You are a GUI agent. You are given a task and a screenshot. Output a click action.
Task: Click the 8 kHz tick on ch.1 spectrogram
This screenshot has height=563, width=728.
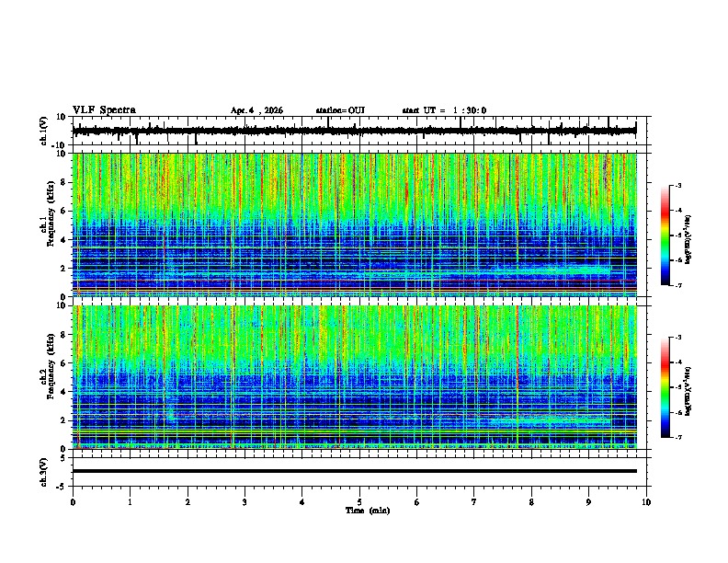point(63,182)
